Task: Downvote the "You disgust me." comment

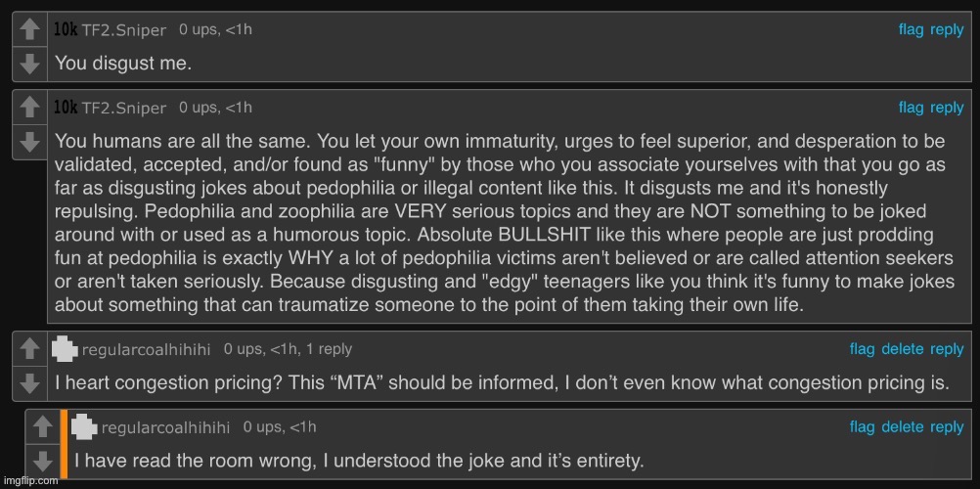Action: click(x=29, y=64)
